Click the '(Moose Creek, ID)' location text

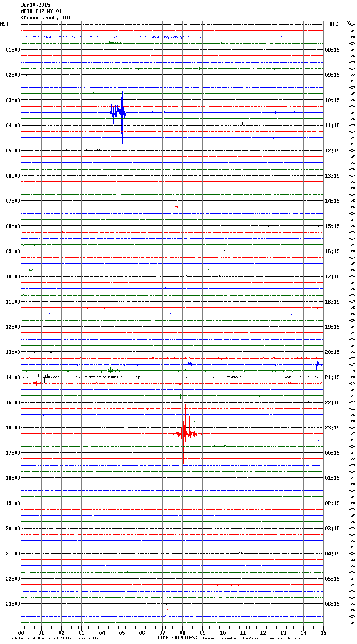coord(46,18)
